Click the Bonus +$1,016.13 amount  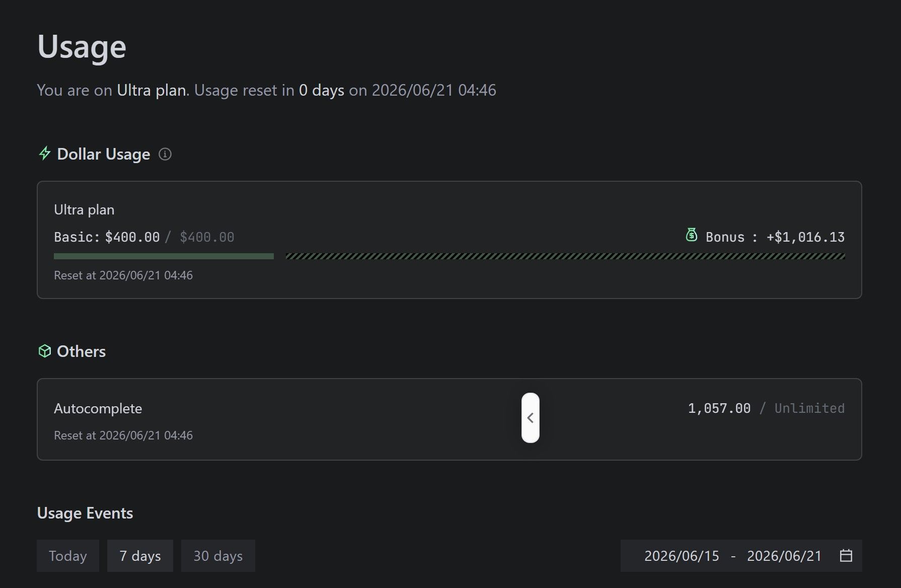click(x=805, y=237)
